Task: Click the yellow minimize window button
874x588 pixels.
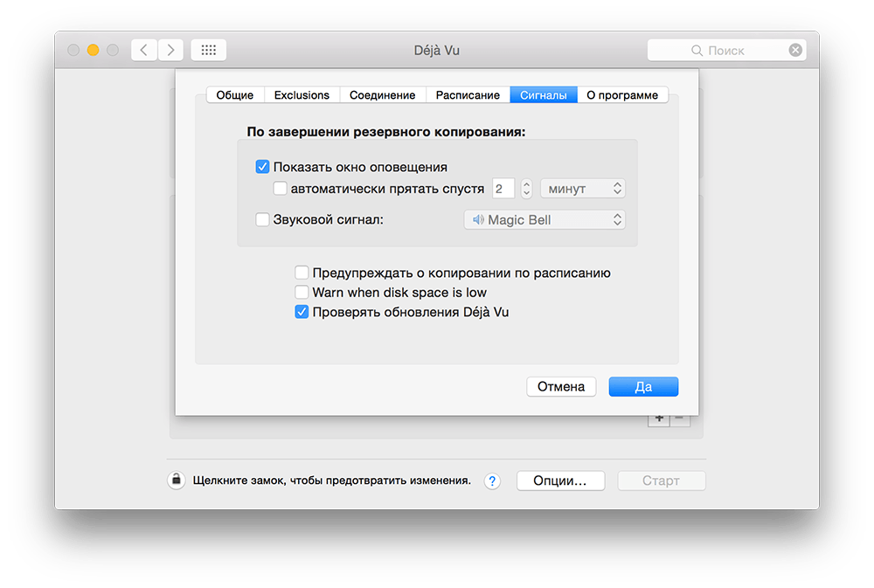Action: tap(94, 50)
